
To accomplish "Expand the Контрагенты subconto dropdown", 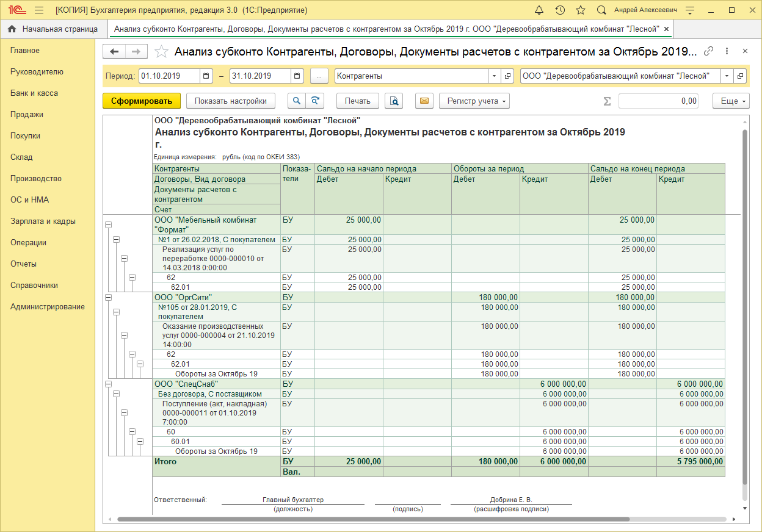I will [x=494, y=76].
